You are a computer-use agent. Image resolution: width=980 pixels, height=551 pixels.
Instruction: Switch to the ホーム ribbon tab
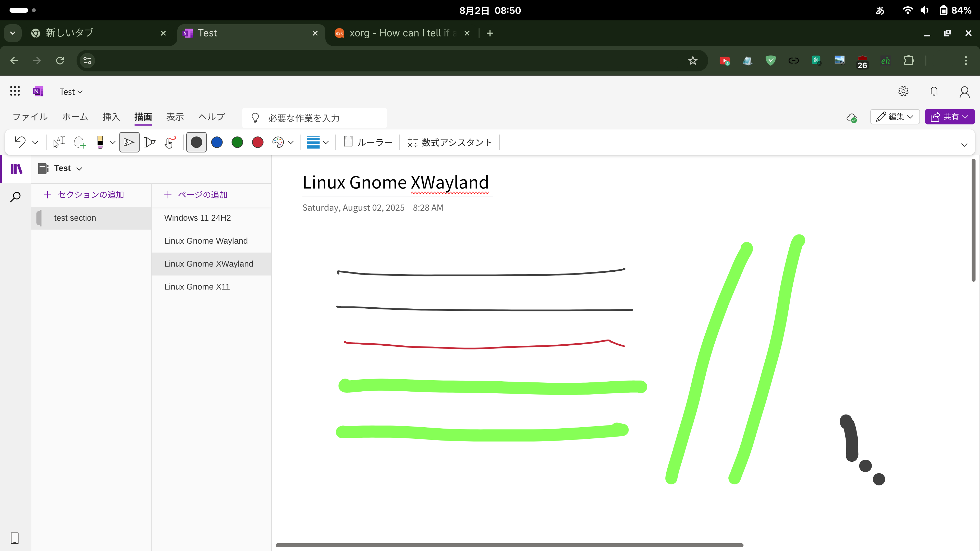75,117
